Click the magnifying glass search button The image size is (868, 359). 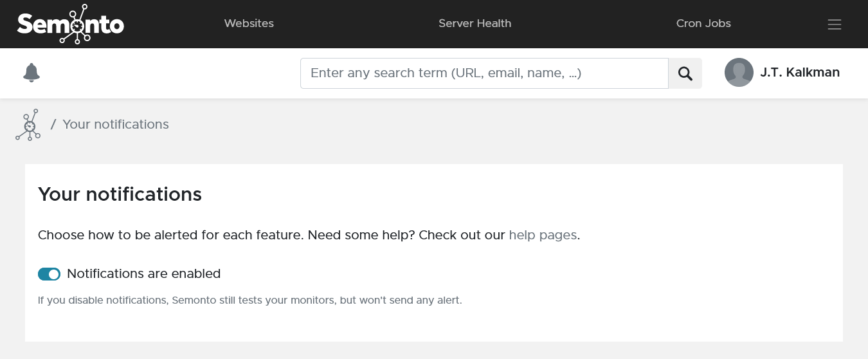click(685, 73)
